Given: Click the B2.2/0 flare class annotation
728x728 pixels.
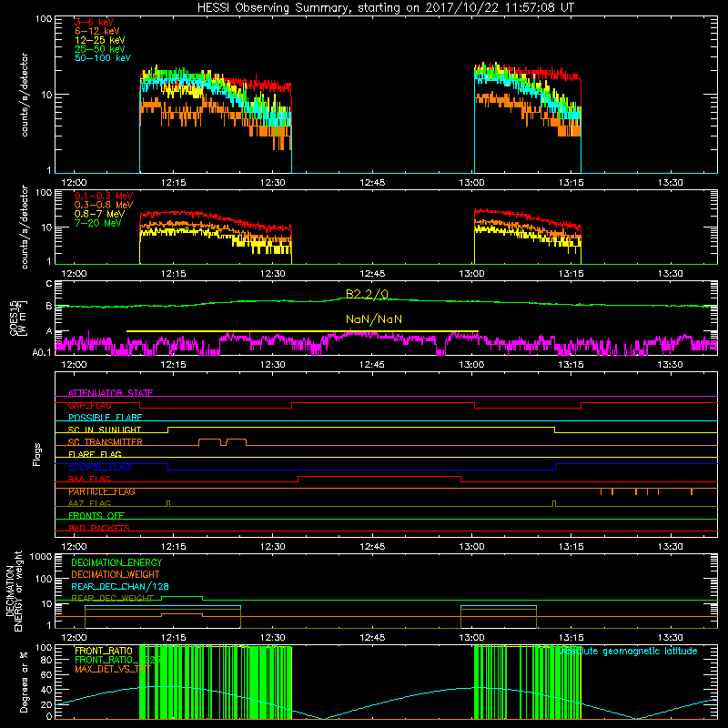Looking at the screenshot, I should pyautogui.click(x=367, y=294).
